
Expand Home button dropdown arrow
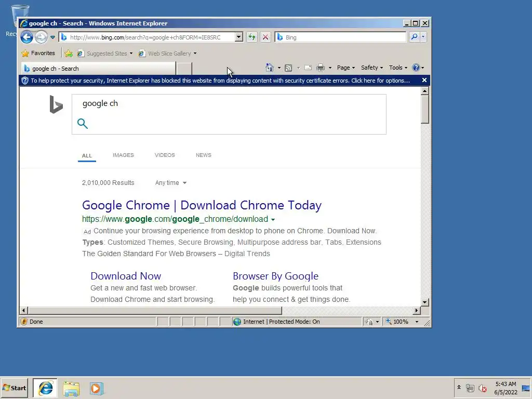[279, 68]
